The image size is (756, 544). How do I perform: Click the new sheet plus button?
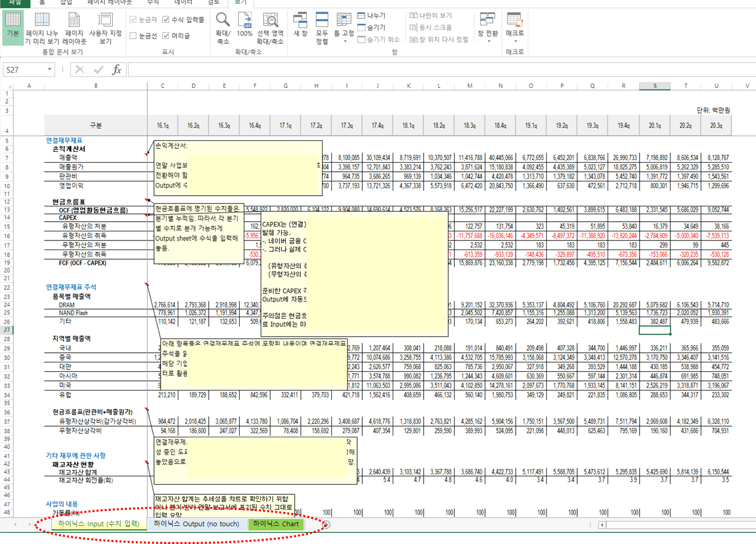(x=326, y=524)
